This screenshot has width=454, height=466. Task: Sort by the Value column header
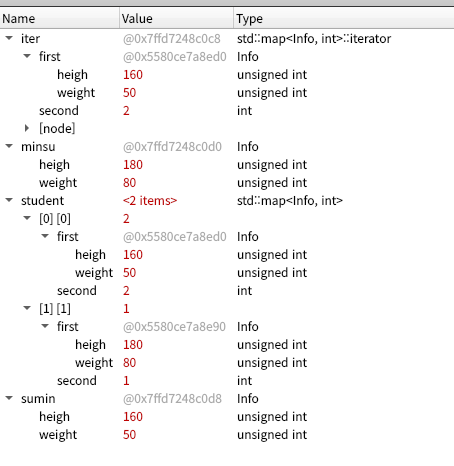[176, 18]
